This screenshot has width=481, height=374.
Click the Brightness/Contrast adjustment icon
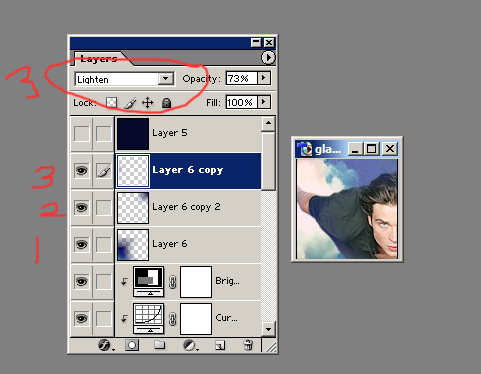(x=148, y=281)
